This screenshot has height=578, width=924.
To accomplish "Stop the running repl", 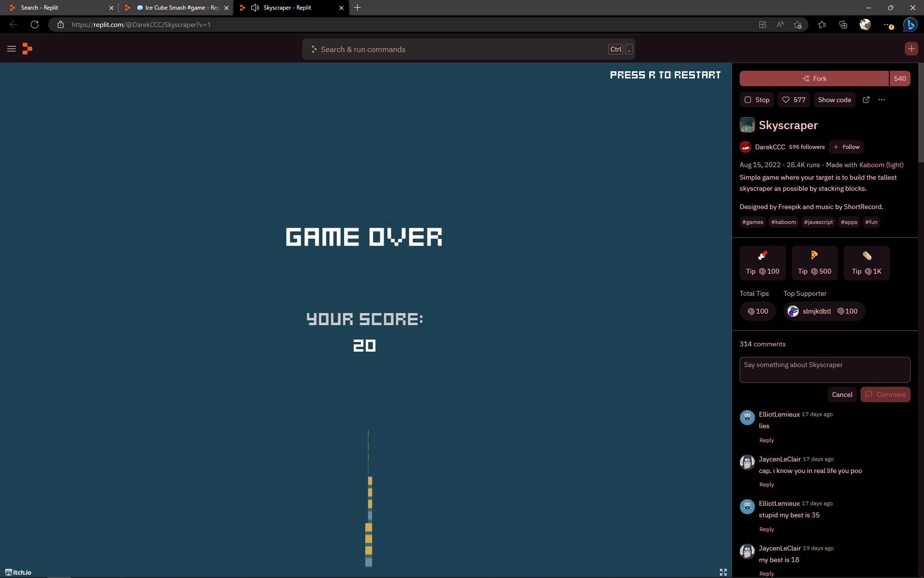I will pos(757,100).
